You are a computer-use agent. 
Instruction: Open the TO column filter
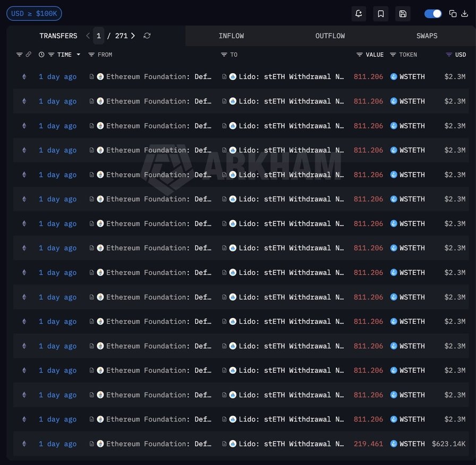pos(224,55)
